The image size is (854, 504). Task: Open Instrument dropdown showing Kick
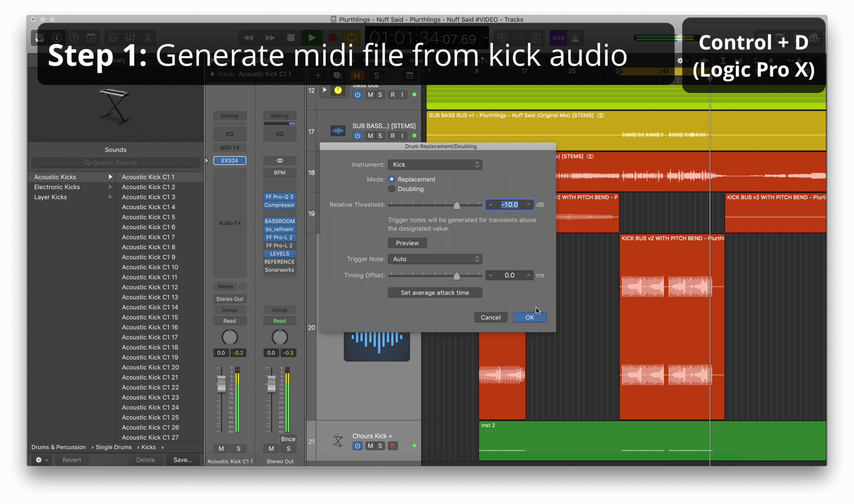(435, 164)
